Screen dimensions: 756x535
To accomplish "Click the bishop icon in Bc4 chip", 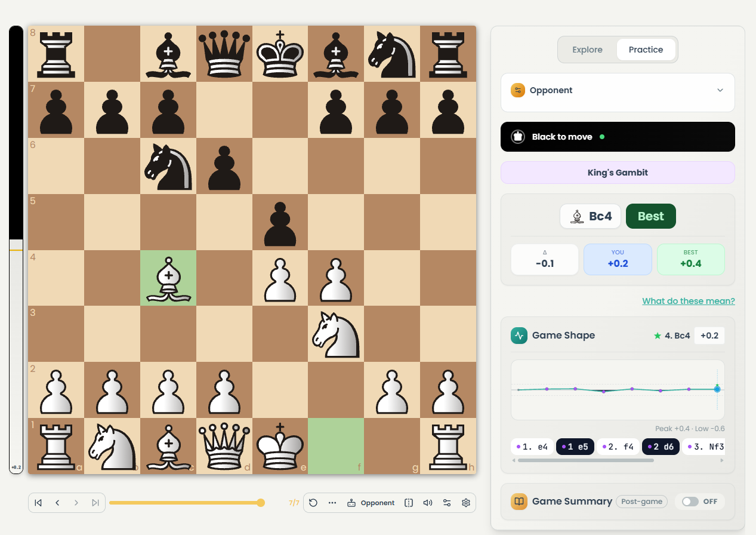I will pos(576,216).
